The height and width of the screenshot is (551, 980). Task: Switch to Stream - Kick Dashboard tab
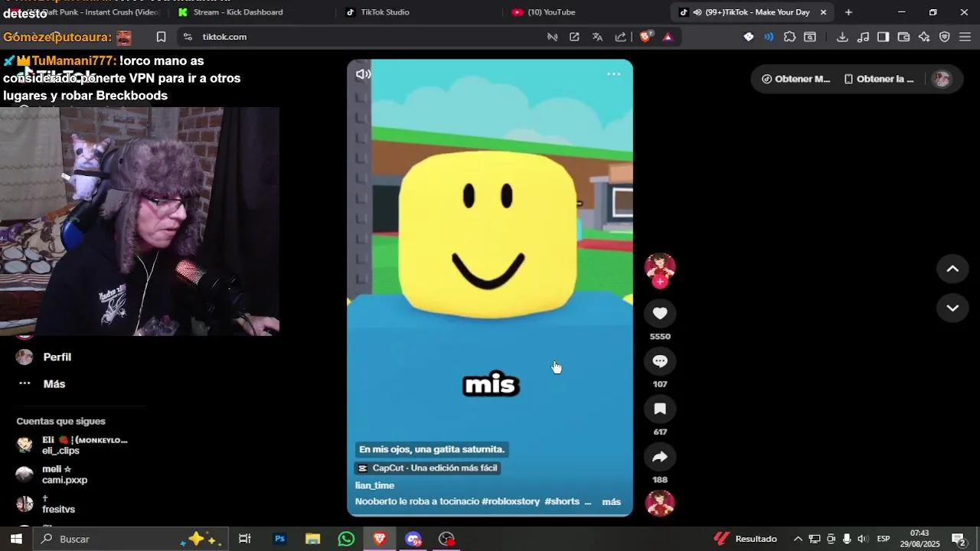(x=237, y=12)
